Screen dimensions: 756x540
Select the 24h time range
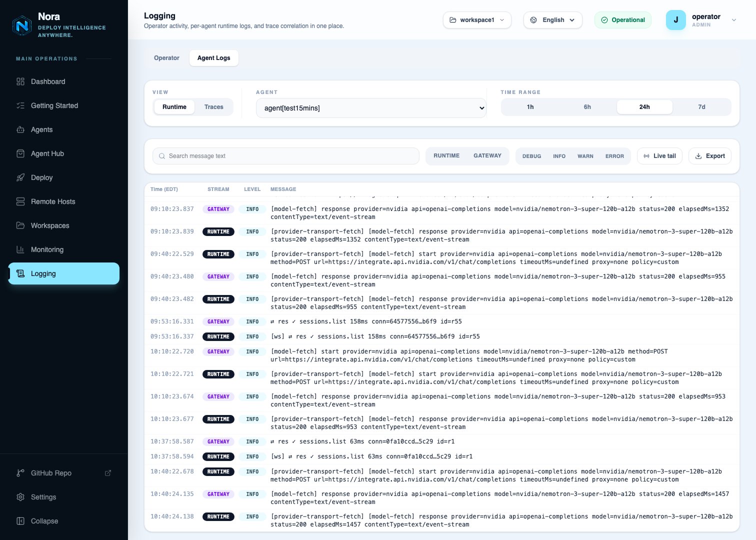(x=644, y=107)
